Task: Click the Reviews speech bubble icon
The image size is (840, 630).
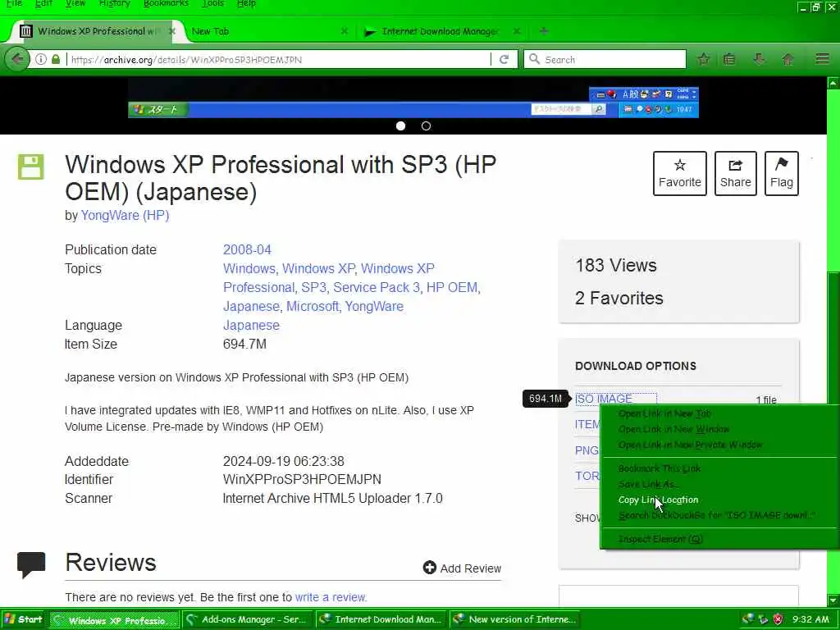Action: pos(31,564)
